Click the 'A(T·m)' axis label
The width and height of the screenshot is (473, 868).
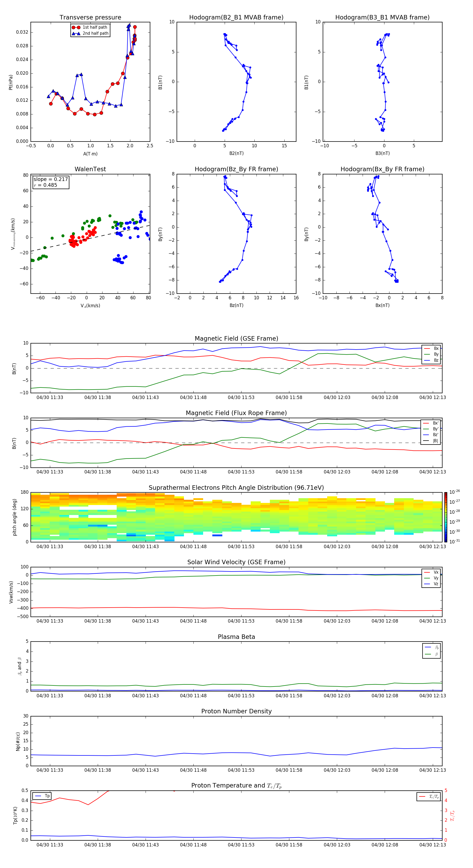pos(90,154)
